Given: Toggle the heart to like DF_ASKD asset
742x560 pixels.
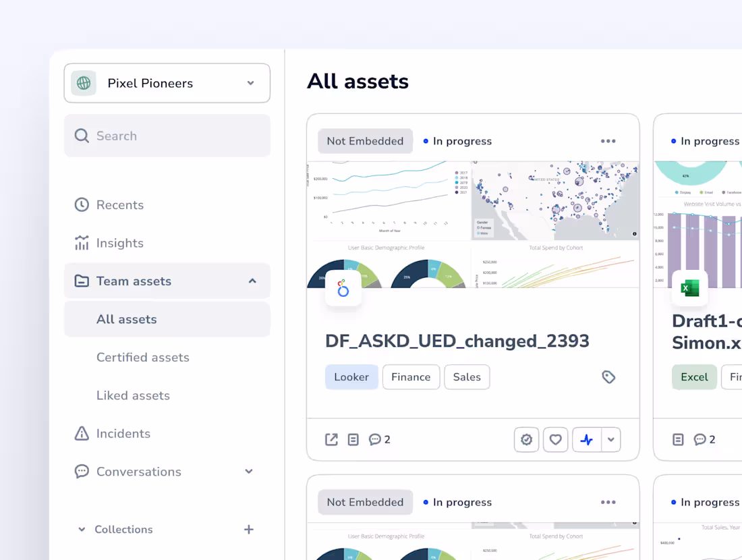Looking at the screenshot, I should [x=555, y=439].
